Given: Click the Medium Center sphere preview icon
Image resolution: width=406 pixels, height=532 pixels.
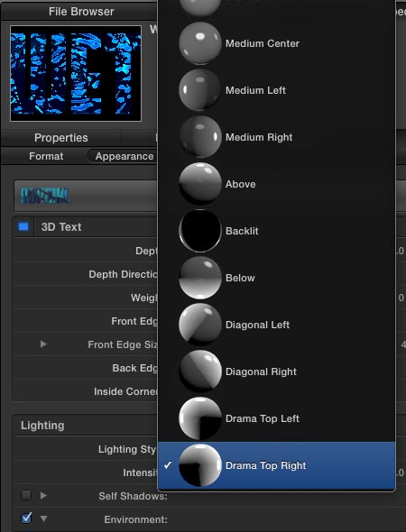Looking at the screenshot, I should coord(200,43).
